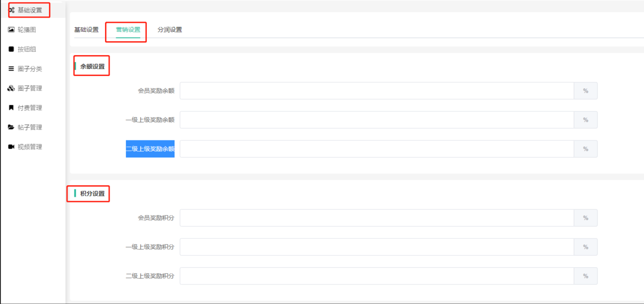Focus the 会员奖励余额 input field

coord(376,91)
